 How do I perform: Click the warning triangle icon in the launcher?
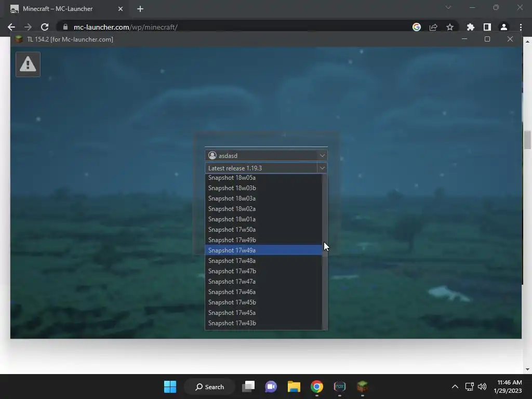pyautogui.click(x=28, y=64)
